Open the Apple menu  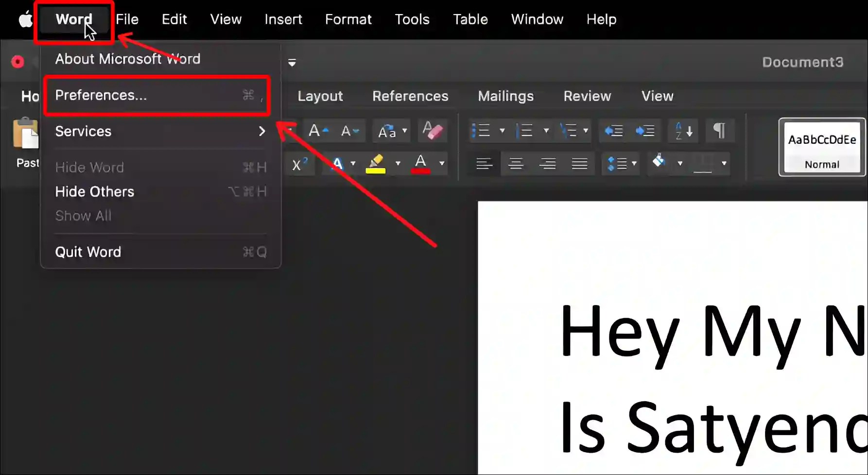coord(25,19)
